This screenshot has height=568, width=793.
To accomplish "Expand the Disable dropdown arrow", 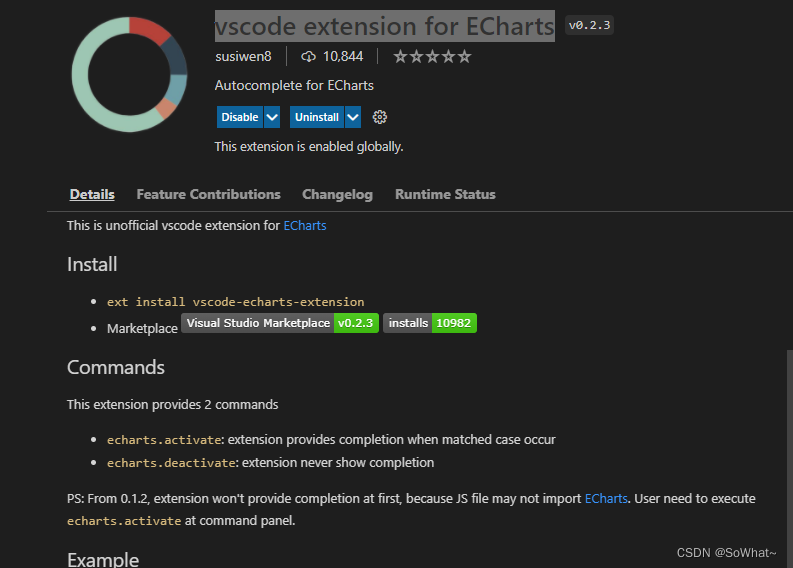I will 272,117.
